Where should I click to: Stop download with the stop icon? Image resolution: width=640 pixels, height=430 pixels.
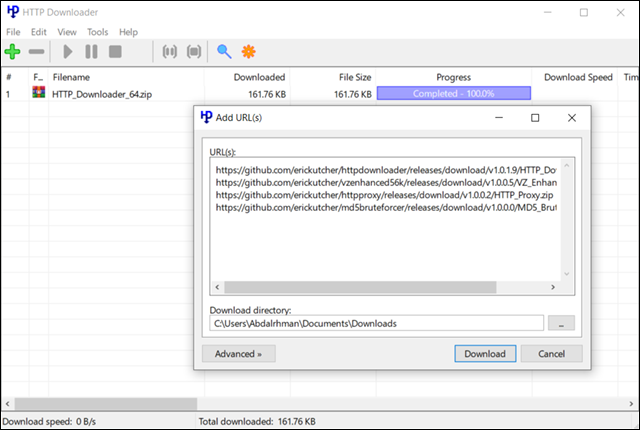point(115,52)
